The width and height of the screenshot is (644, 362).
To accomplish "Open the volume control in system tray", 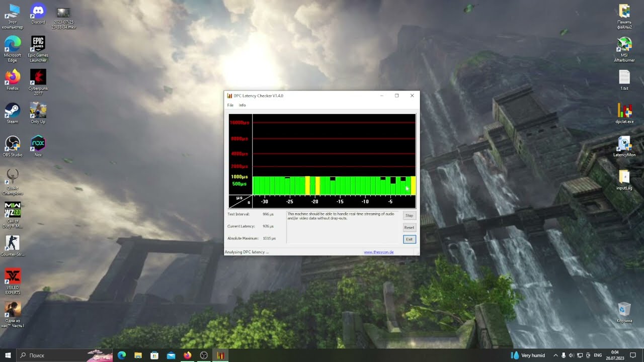I will [572, 355].
